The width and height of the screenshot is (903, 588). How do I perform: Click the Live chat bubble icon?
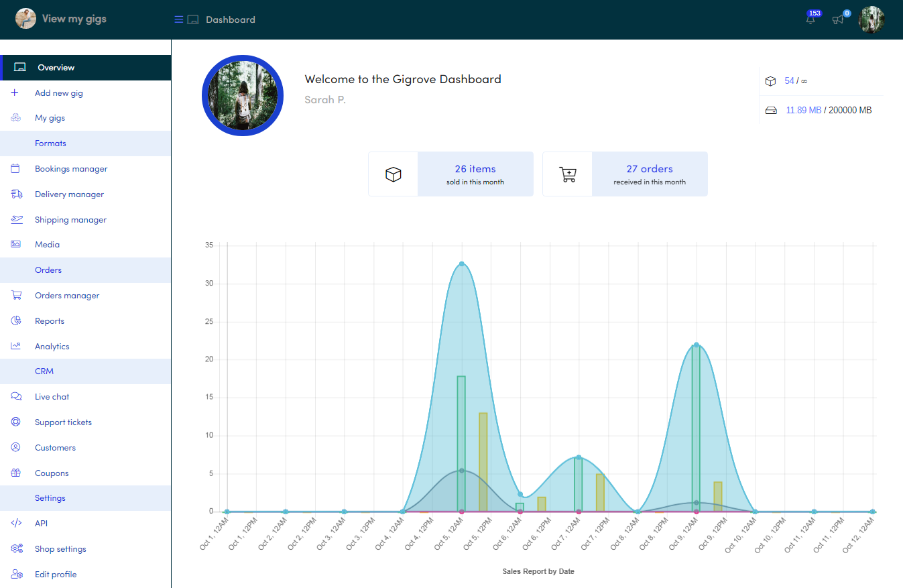point(16,397)
